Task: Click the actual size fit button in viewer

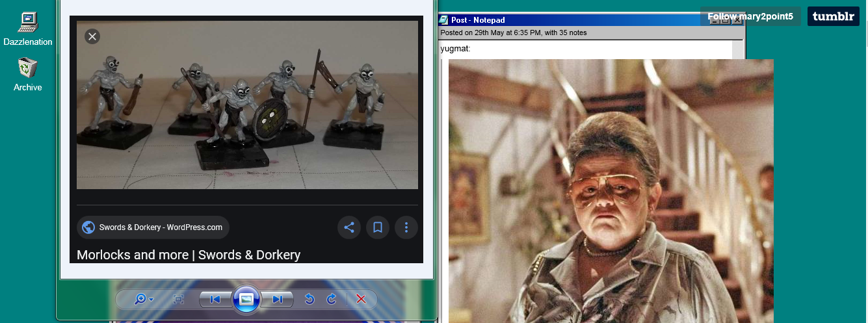Action: [x=178, y=299]
